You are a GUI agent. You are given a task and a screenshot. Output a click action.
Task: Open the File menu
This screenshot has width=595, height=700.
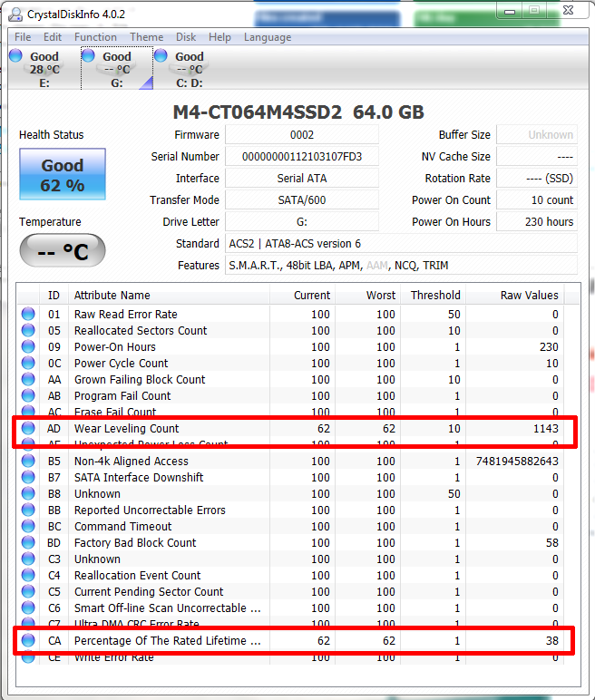[23, 37]
